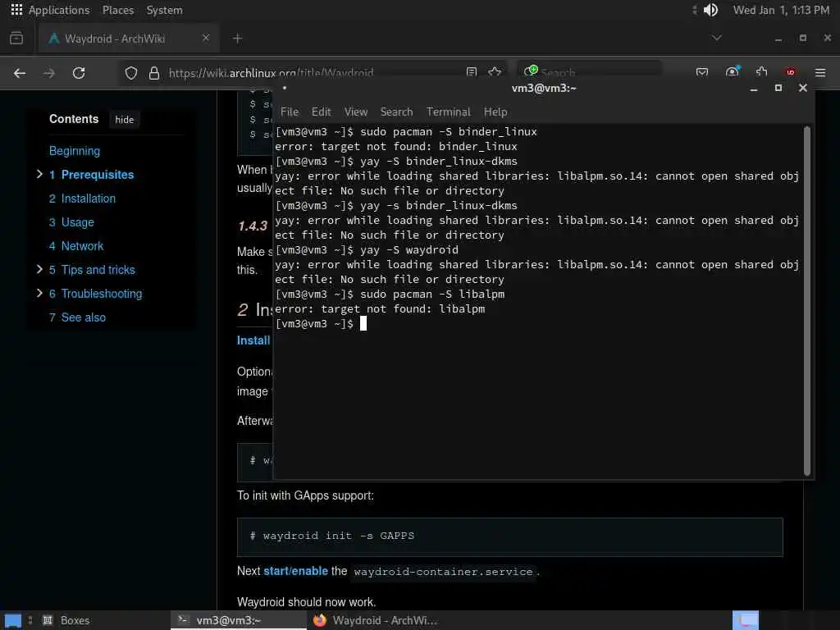The height and width of the screenshot is (630, 840).
Task: Open terminal View menu
Action: [x=356, y=112]
